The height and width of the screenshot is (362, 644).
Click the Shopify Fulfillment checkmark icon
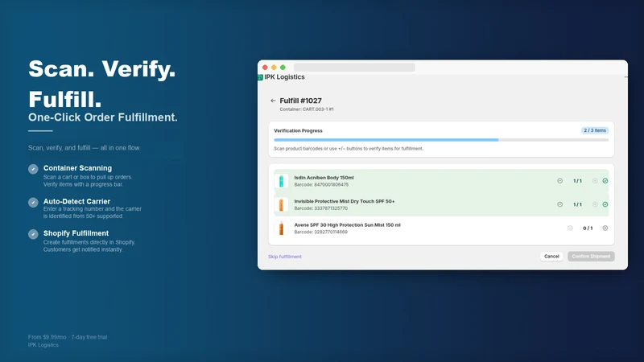[33, 234]
